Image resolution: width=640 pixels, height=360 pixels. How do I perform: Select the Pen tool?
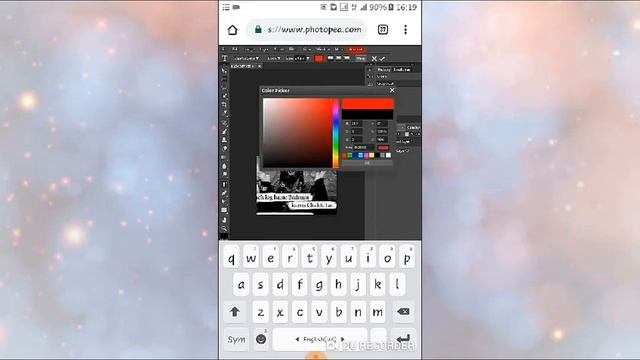(x=224, y=193)
